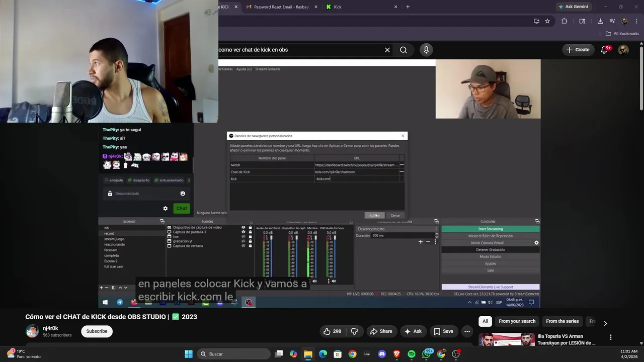Toggle lock for Captura de ventana source
644x362 pixels.
pos(250,246)
